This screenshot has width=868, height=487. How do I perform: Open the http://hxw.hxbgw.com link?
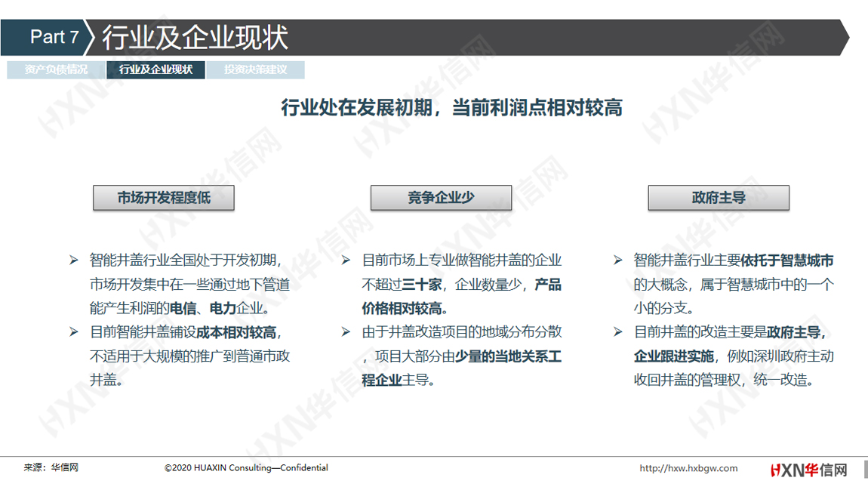point(688,468)
